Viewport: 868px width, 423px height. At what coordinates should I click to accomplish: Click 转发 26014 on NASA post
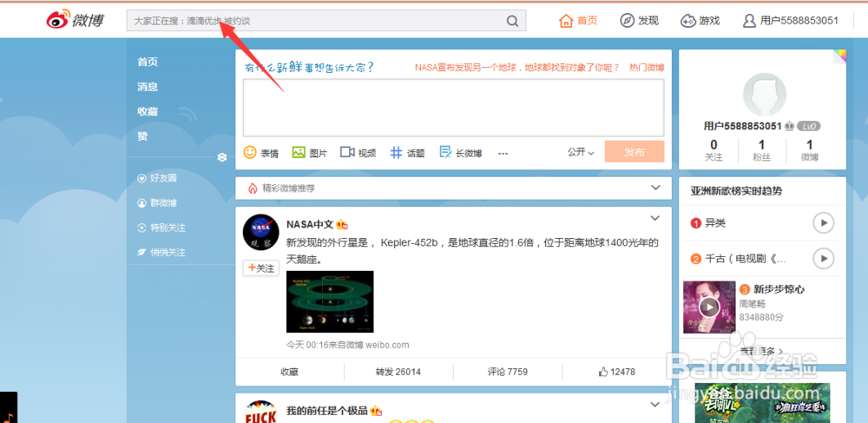pyautogui.click(x=398, y=372)
